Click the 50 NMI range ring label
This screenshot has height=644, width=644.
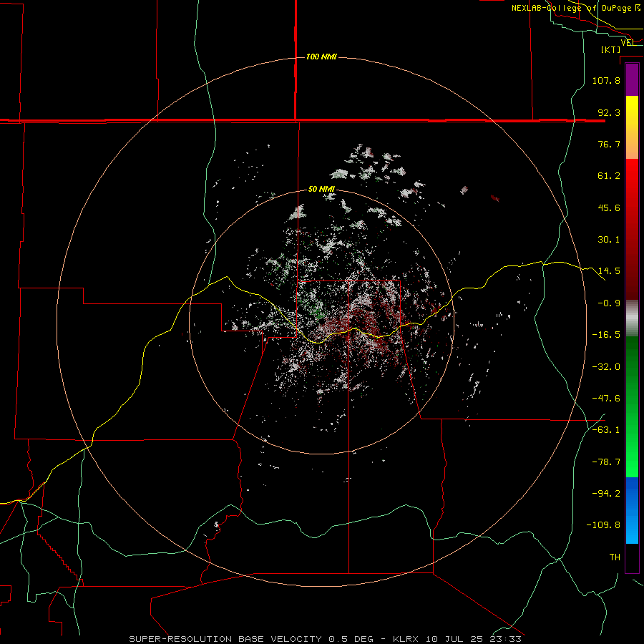(321, 189)
